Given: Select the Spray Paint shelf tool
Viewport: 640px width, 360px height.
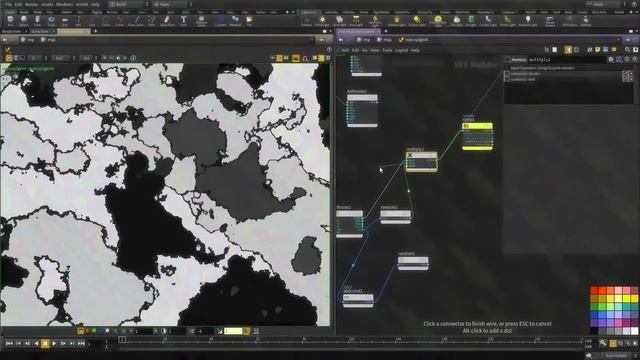Looking at the screenshot, I should 167,20.
